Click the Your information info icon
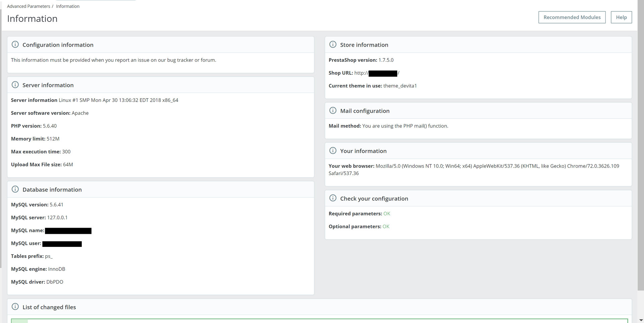 [x=333, y=151]
